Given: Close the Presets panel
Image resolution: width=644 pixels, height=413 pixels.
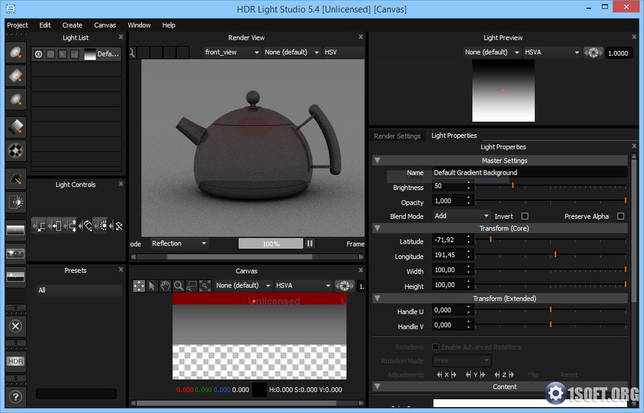Looking at the screenshot, I should tap(121, 270).
